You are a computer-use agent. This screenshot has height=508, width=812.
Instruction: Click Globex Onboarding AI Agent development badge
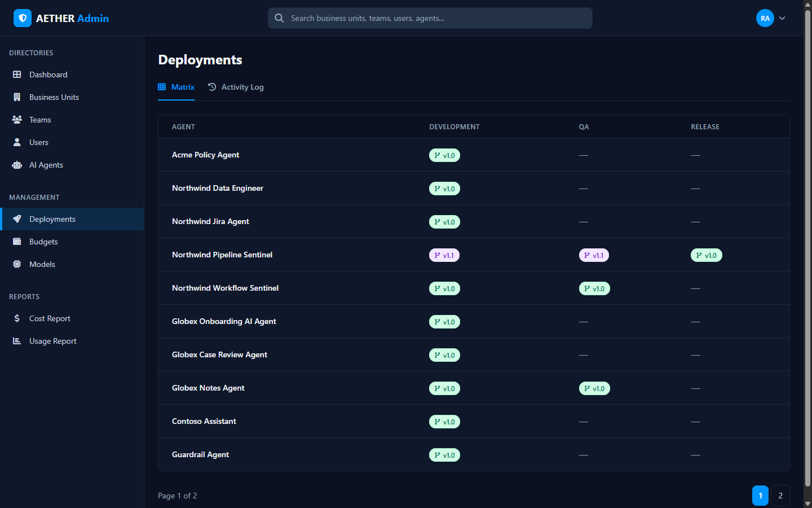[444, 322]
